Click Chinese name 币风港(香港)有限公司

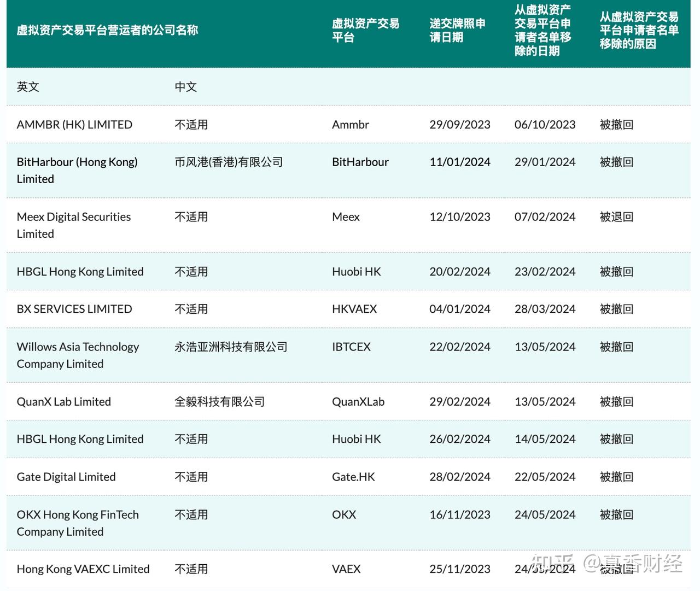click(x=229, y=162)
